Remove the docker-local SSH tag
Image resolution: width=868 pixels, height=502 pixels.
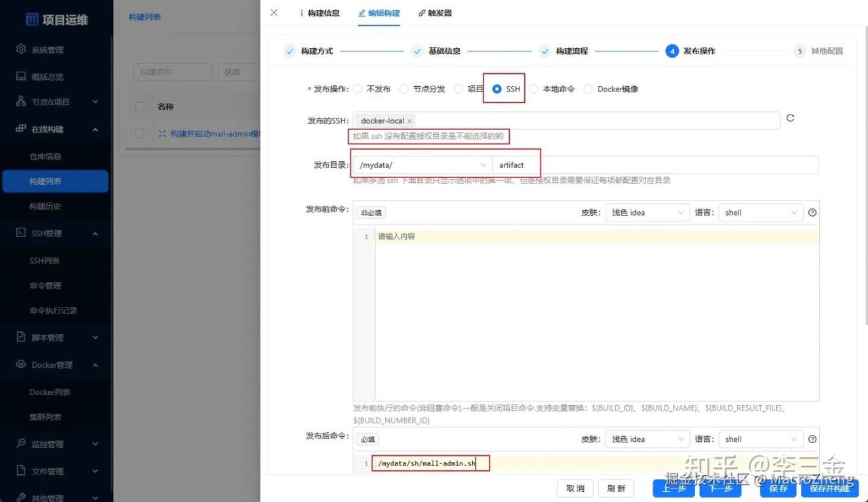point(410,121)
